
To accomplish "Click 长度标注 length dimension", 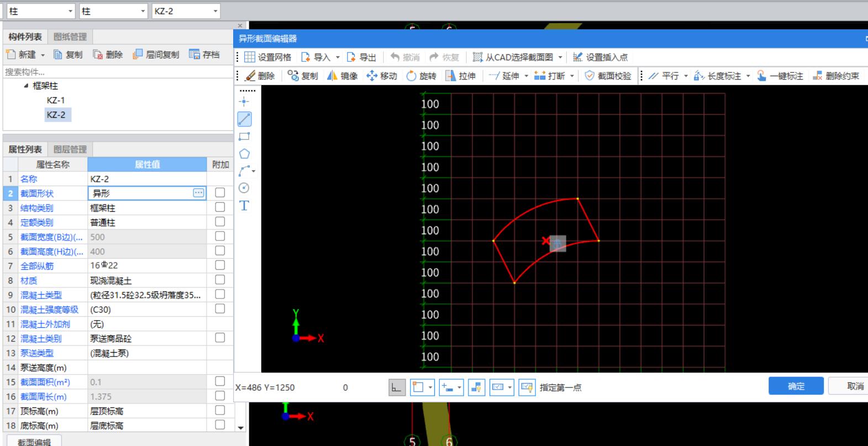I will pyautogui.click(x=717, y=76).
